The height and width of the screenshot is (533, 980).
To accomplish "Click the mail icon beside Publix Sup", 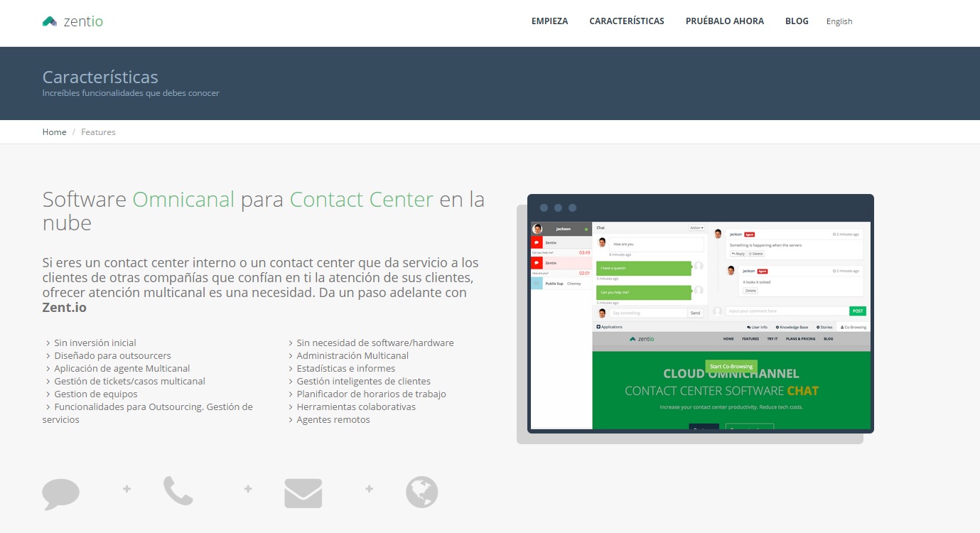I will (x=537, y=284).
